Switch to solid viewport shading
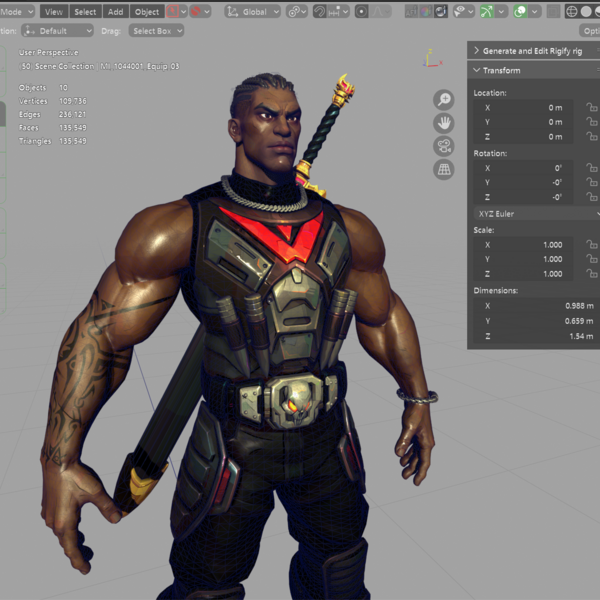600x600 pixels. (586, 12)
